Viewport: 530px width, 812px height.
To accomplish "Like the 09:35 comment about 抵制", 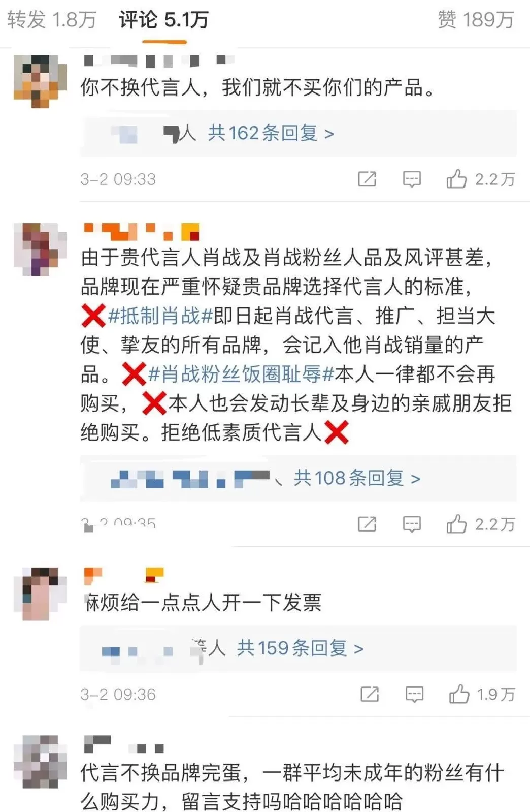I will pyautogui.click(x=480, y=524).
